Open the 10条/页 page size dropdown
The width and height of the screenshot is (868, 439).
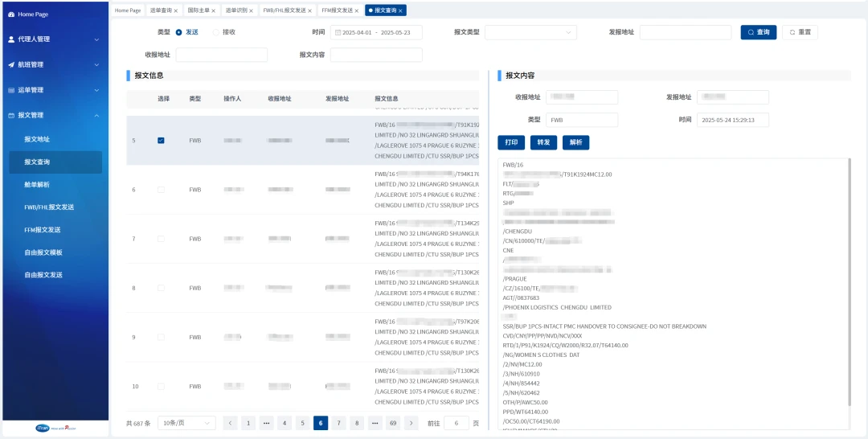(x=186, y=423)
